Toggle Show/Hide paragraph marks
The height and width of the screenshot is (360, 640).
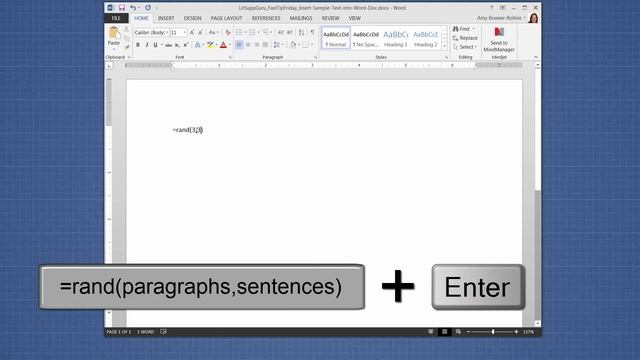tap(313, 32)
